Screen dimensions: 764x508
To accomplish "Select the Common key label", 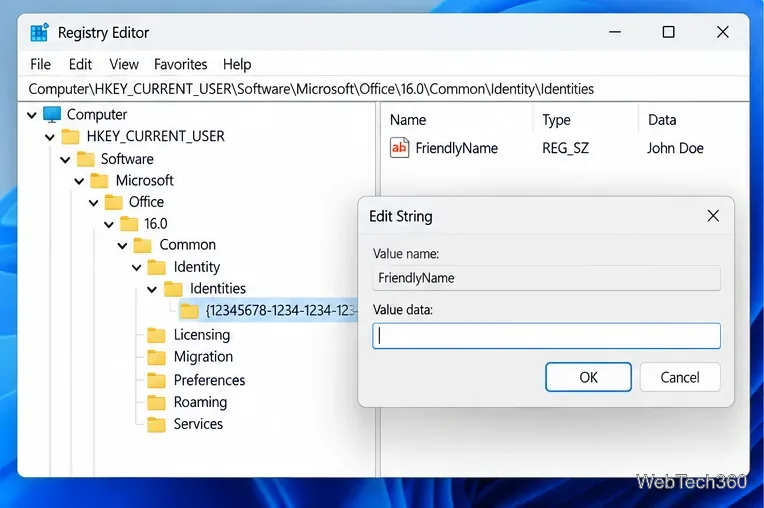I will click(x=188, y=245).
